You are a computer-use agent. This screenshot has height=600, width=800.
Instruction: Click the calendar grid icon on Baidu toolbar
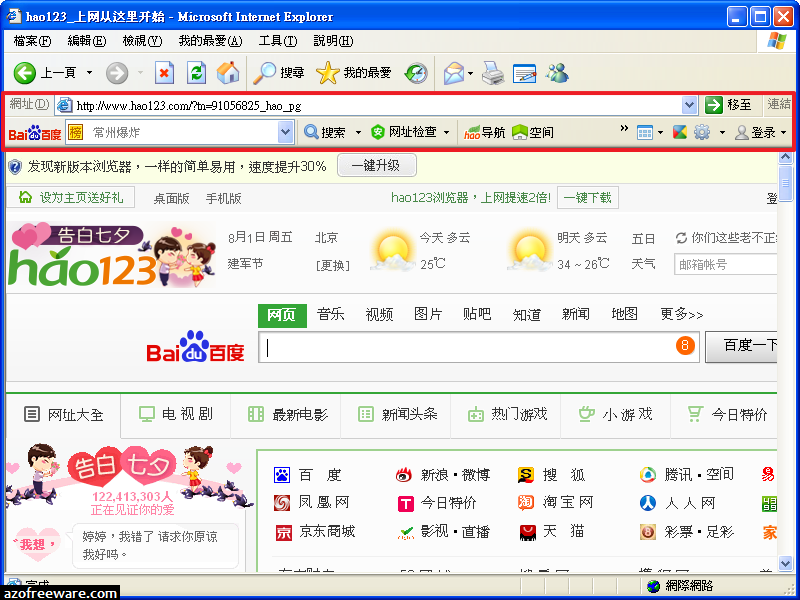644,133
